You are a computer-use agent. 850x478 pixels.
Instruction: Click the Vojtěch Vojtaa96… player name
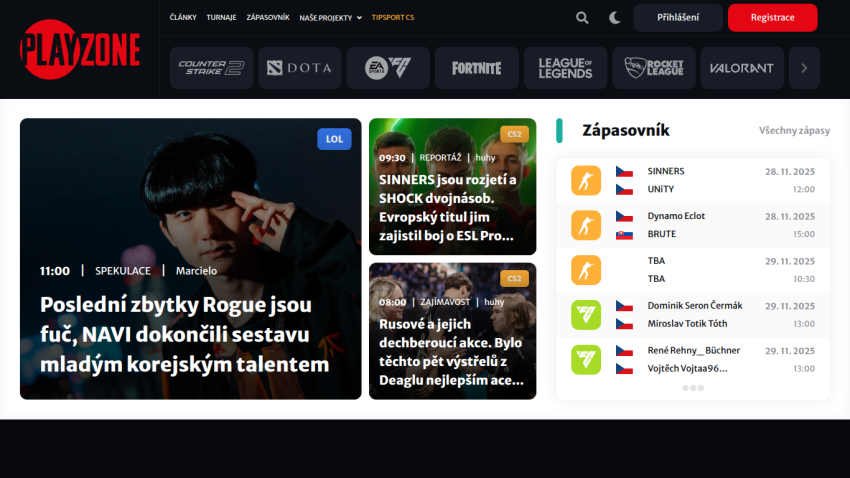(687, 369)
